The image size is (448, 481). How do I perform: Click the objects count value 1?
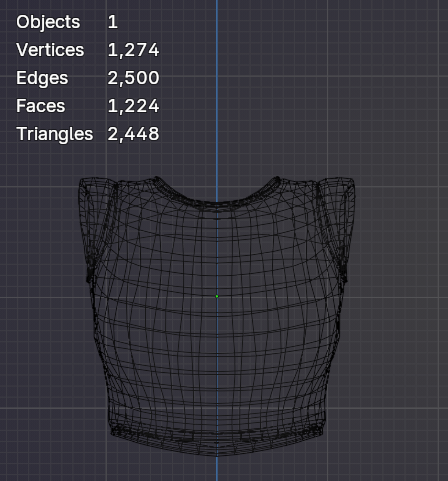pyautogui.click(x=113, y=22)
